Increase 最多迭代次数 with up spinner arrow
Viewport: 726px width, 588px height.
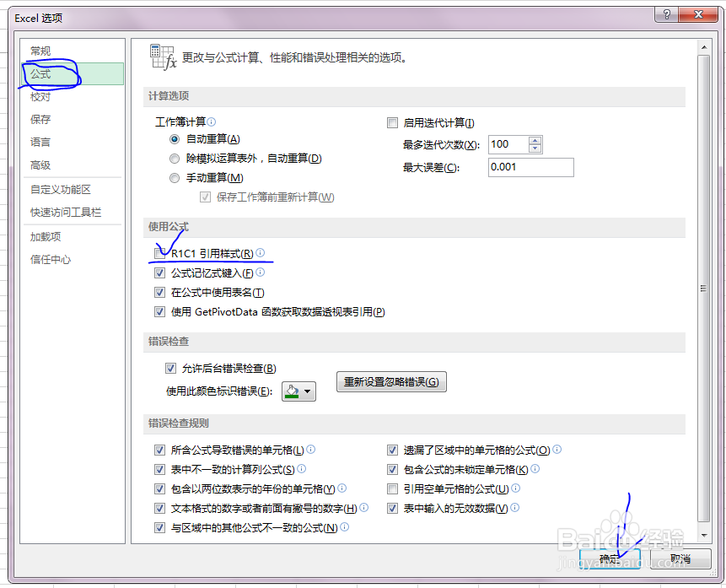tap(535, 140)
